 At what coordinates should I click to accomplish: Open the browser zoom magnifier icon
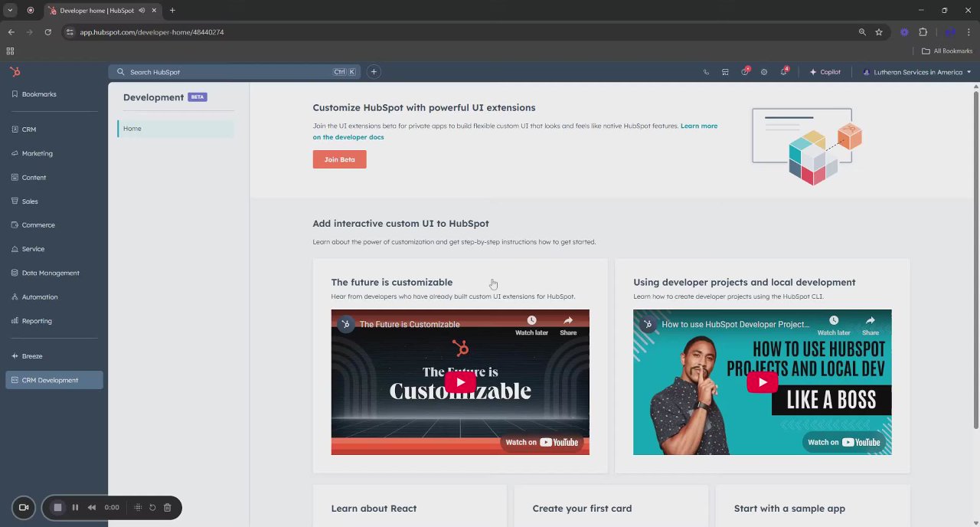862,32
